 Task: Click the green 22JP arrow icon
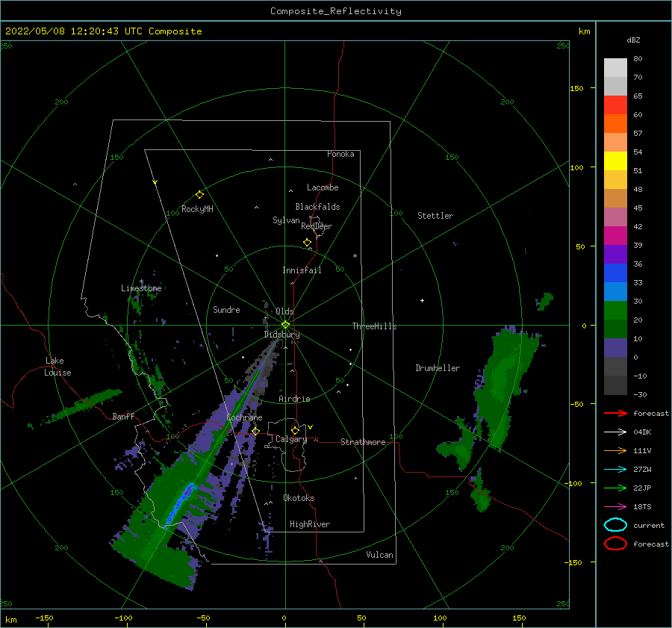coord(615,488)
